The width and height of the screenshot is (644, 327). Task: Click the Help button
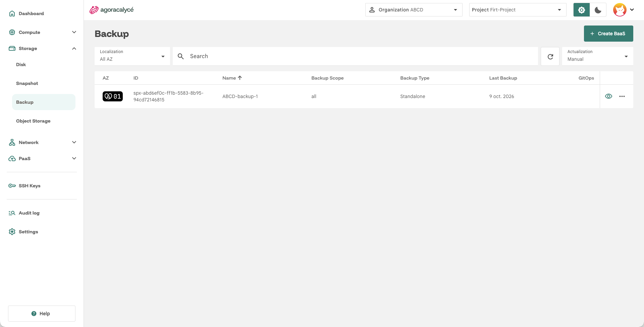(x=42, y=314)
